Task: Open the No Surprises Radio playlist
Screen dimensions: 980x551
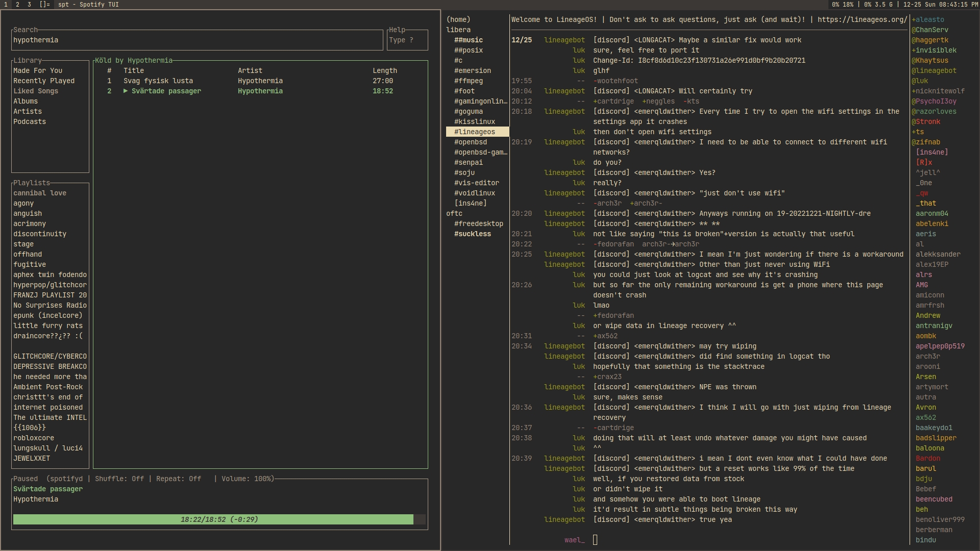Action: click(50, 305)
